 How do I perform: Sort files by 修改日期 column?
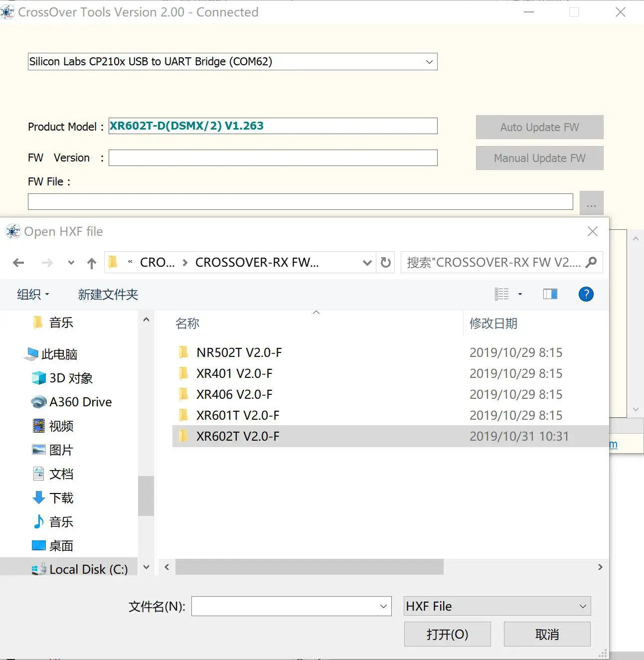point(493,324)
